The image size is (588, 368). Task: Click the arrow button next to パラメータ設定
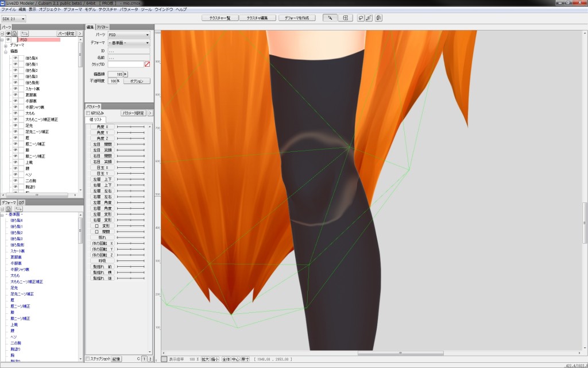tap(150, 113)
